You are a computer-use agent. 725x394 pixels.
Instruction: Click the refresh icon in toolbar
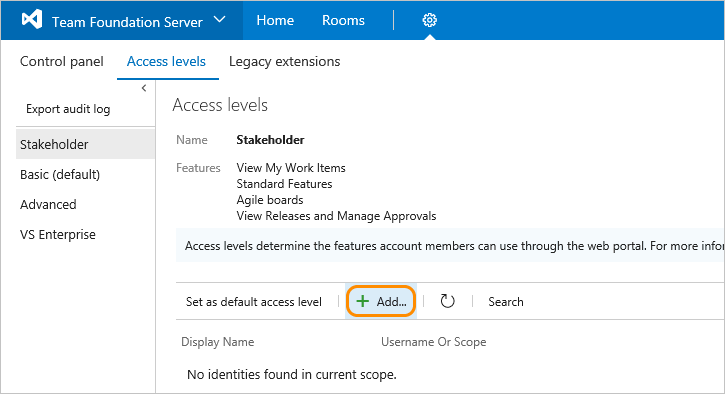pyautogui.click(x=447, y=302)
